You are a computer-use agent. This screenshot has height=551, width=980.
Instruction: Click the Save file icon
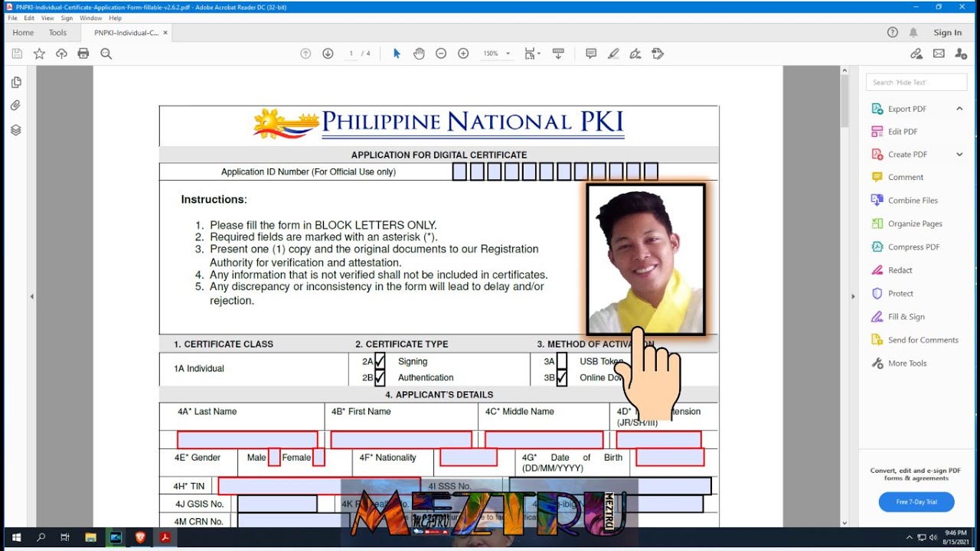tap(17, 54)
